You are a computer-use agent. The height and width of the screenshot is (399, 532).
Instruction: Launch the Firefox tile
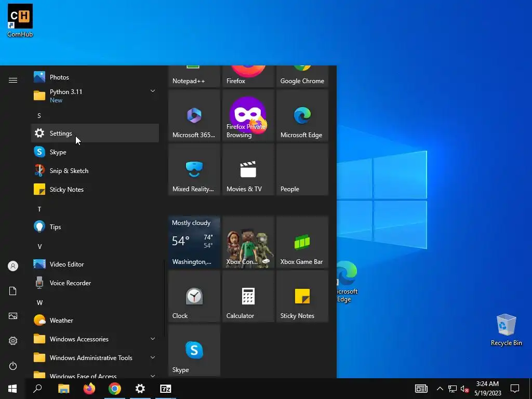[248, 76]
